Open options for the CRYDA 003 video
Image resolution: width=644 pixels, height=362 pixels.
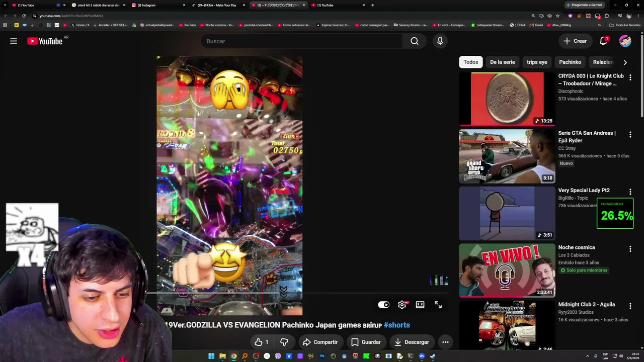pyautogui.click(x=630, y=78)
